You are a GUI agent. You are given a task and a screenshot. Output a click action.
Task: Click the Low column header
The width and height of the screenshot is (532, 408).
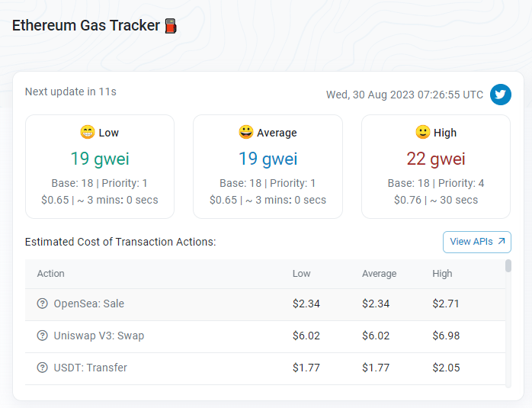[301, 274]
